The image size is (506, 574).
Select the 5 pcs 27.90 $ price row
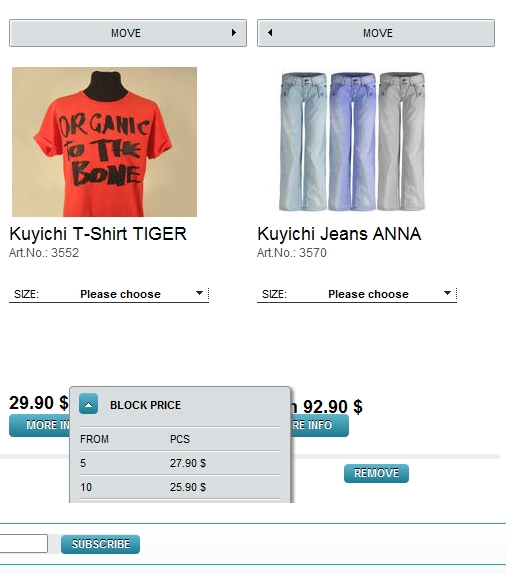[x=180, y=463]
